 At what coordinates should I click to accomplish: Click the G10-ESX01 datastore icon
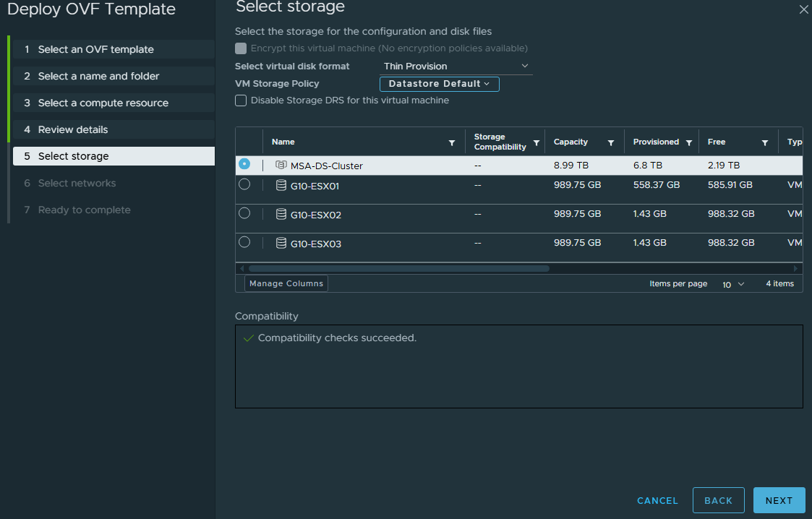[x=281, y=186]
